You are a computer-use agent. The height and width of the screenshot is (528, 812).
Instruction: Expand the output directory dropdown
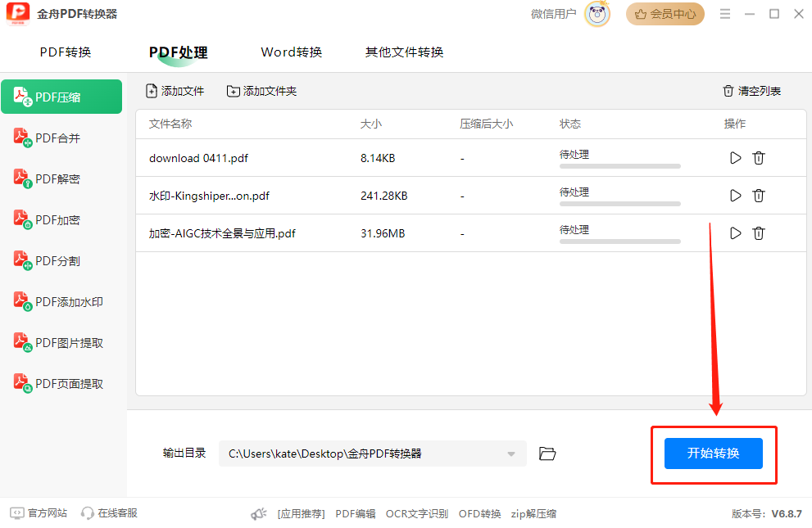(511, 454)
